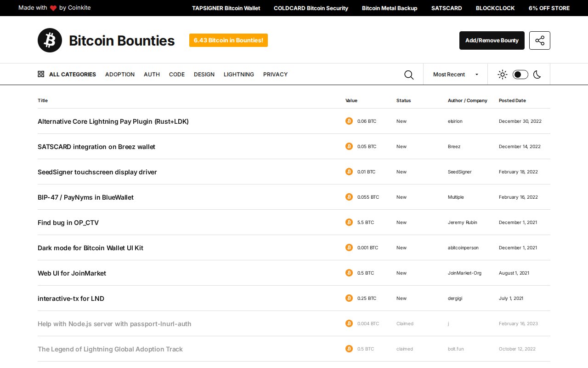The height and width of the screenshot is (368, 588).
Task: Click the grid icon beside ALL CATEGORIES
Action: [x=41, y=74]
